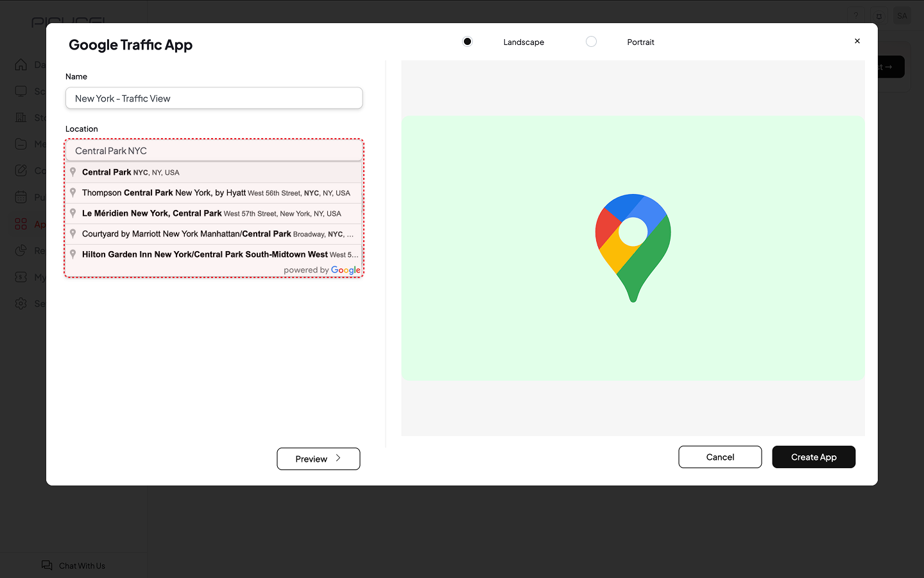Select the Landscape orientation radio button
Viewport: 924px width, 578px height.
467,42
